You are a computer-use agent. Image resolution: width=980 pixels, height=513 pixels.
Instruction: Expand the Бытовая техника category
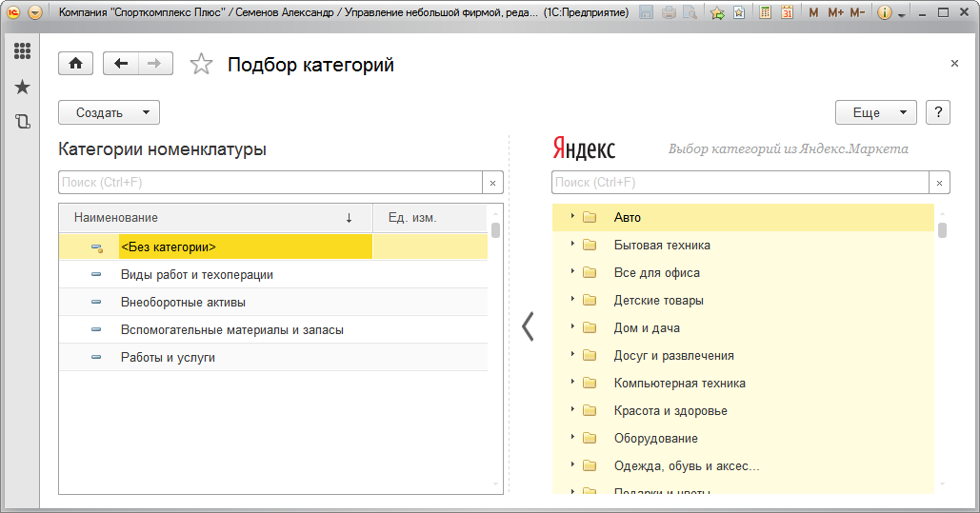click(572, 245)
